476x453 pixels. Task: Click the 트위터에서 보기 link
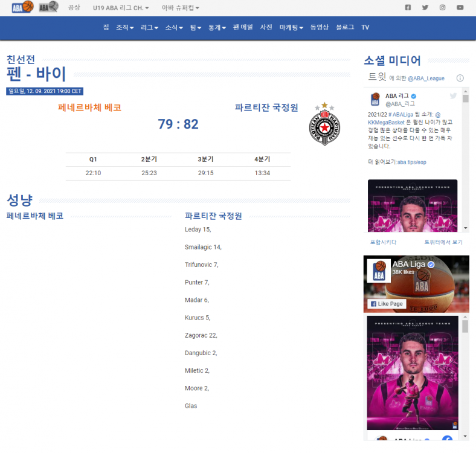(x=443, y=242)
